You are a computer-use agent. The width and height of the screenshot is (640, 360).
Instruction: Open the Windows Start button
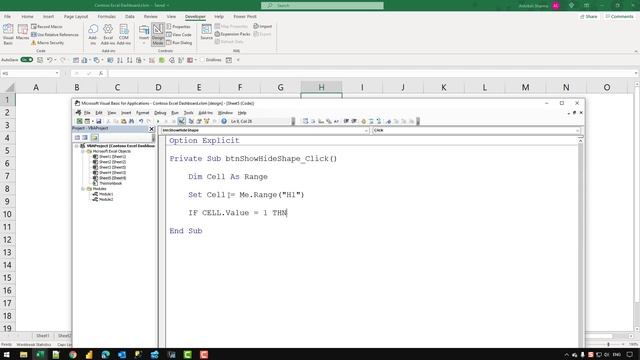[x=7, y=354]
